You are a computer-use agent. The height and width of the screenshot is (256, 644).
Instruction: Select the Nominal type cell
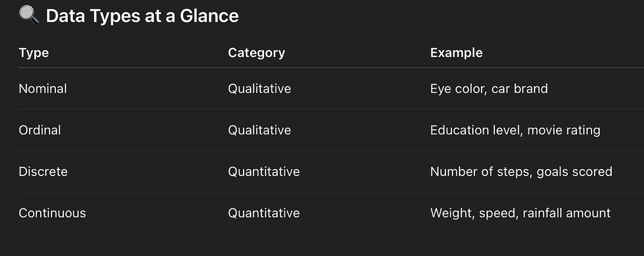(43, 89)
